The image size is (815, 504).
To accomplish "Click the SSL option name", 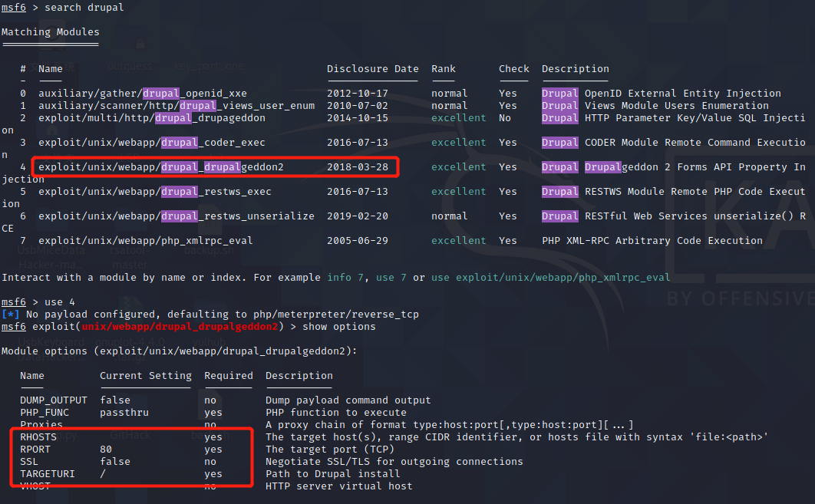I will pyautogui.click(x=29, y=461).
